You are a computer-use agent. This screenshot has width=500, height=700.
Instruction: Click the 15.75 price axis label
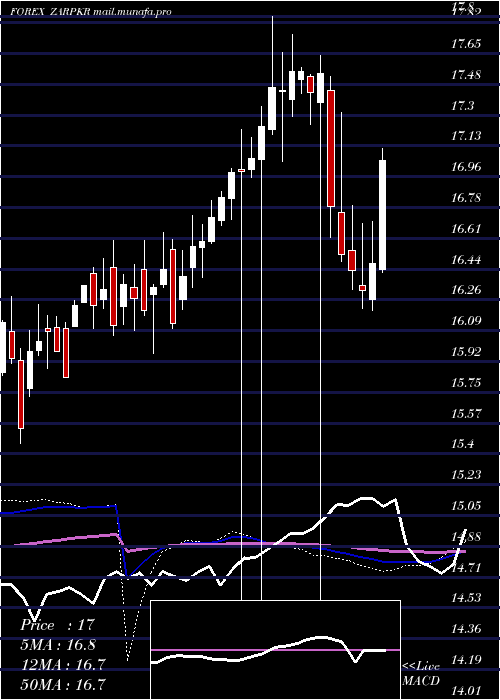pos(467,383)
